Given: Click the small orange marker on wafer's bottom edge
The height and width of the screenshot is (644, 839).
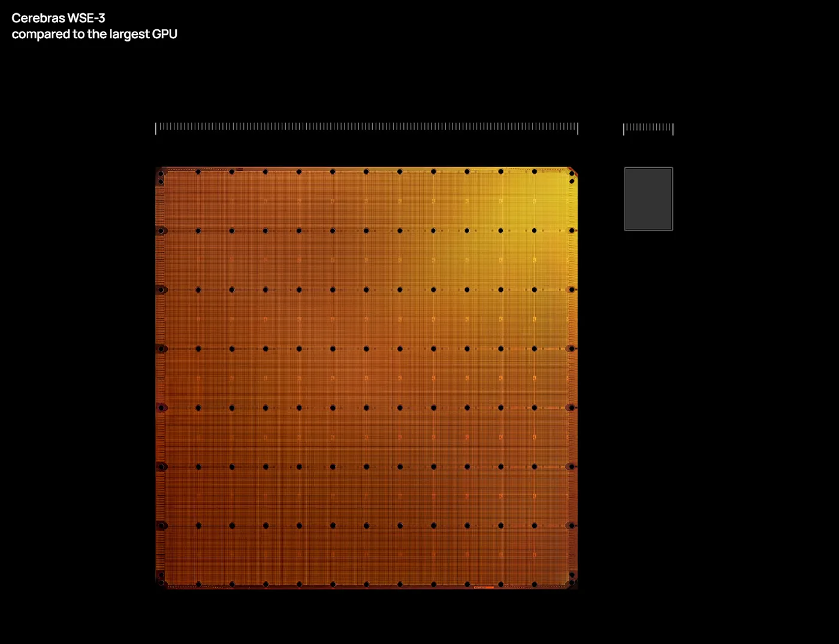Looking at the screenshot, I should pos(484,587).
